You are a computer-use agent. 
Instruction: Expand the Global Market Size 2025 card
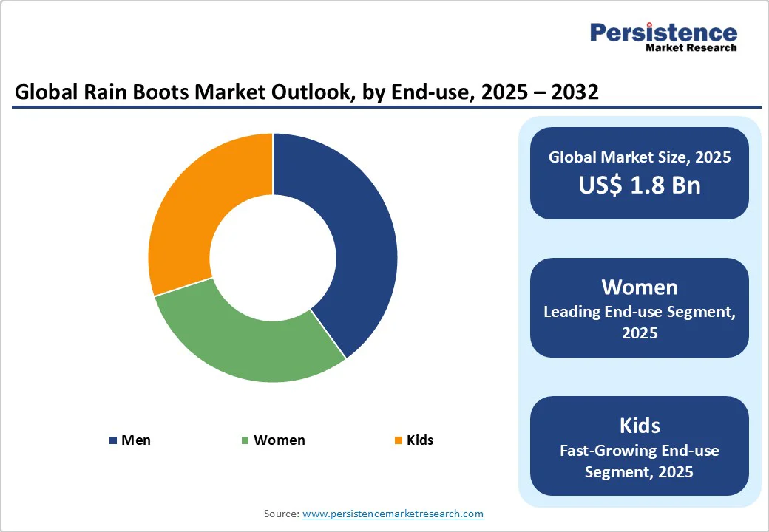tap(640, 172)
